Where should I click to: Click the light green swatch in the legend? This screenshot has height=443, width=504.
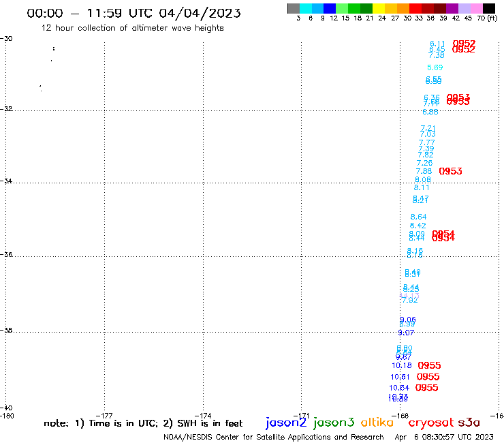point(342,8)
